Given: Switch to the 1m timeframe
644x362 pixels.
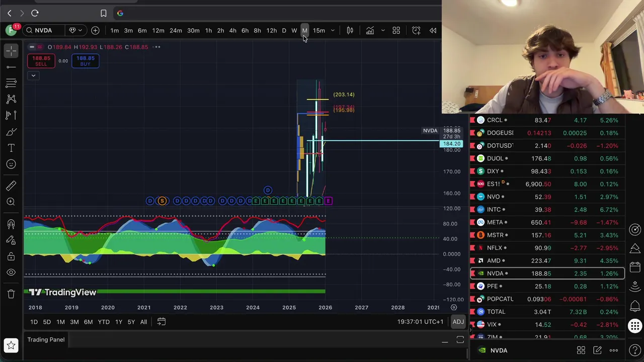Looking at the screenshot, I should pos(115,31).
